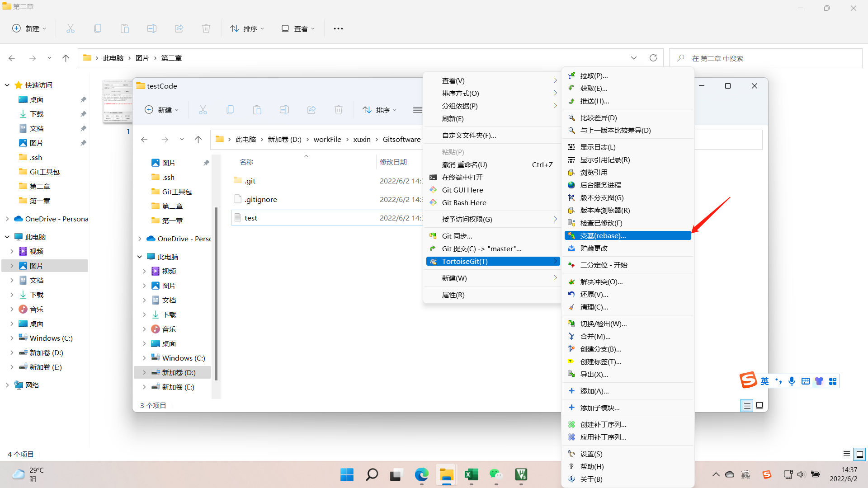Open 新建 dropdown in 第二章 window
The image size is (868, 488).
click(x=29, y=28)
